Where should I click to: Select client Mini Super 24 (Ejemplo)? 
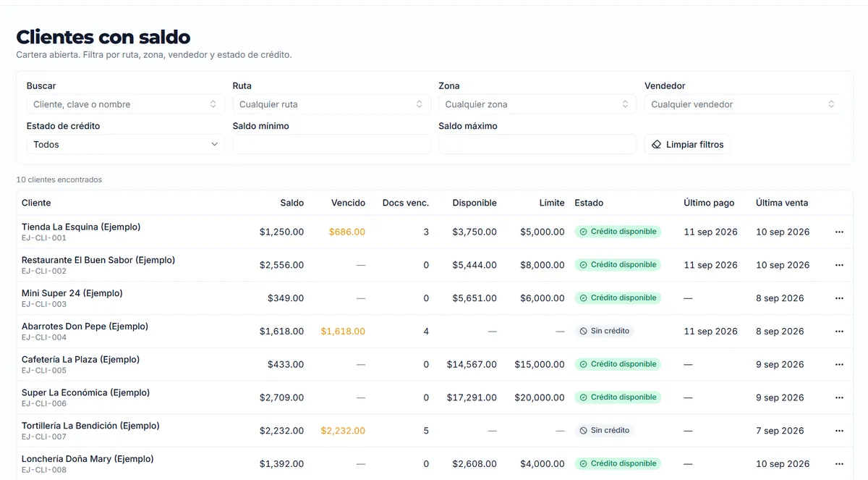point(72,294)
